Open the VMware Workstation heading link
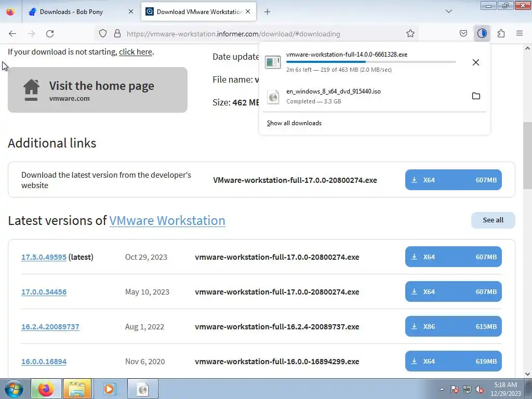This screenshot has height=399, width=532. (167, 220)
